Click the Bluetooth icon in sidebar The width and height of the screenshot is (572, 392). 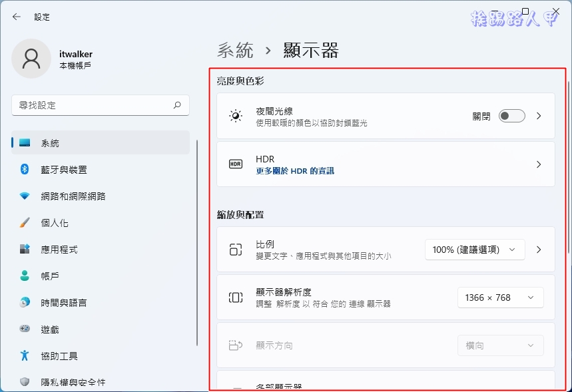(25, 169)
